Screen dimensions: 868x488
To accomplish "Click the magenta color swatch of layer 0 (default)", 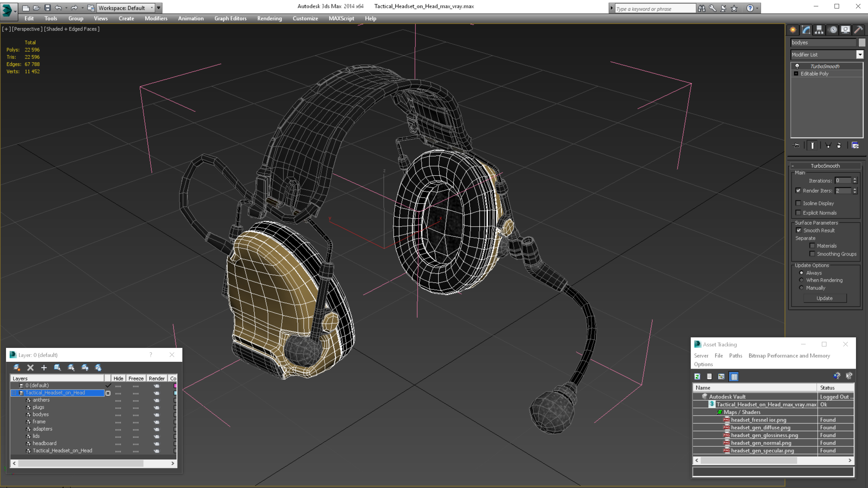I will click(x=175, y=386).
